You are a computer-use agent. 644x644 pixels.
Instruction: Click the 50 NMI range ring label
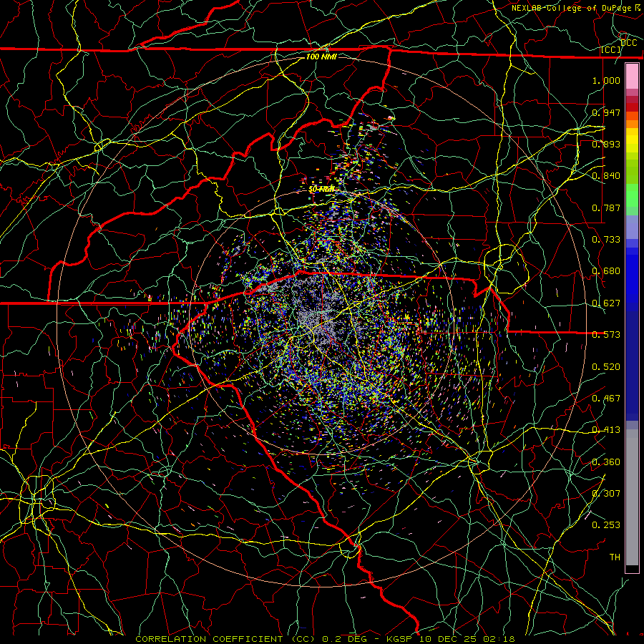(x=321, y=190)
